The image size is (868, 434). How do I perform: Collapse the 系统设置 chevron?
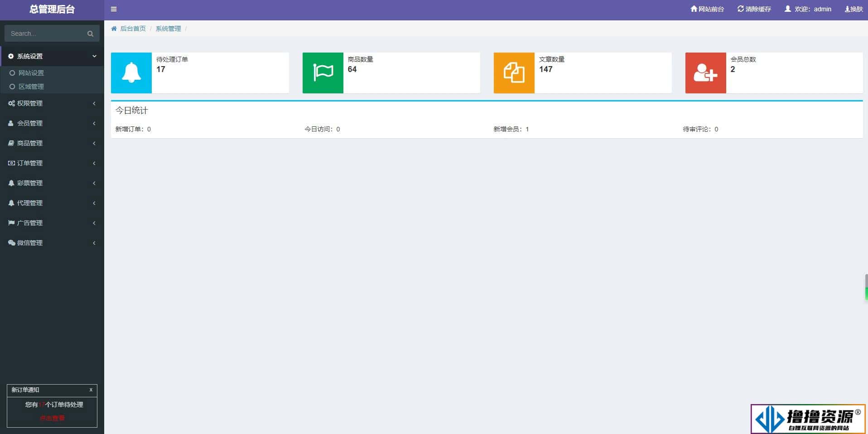[x=94, y=56]
